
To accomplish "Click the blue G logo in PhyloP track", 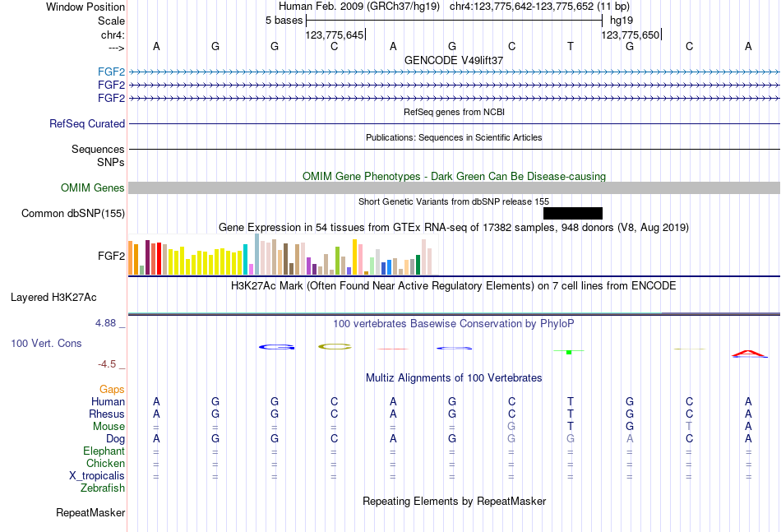I will (x=276, y=347).
